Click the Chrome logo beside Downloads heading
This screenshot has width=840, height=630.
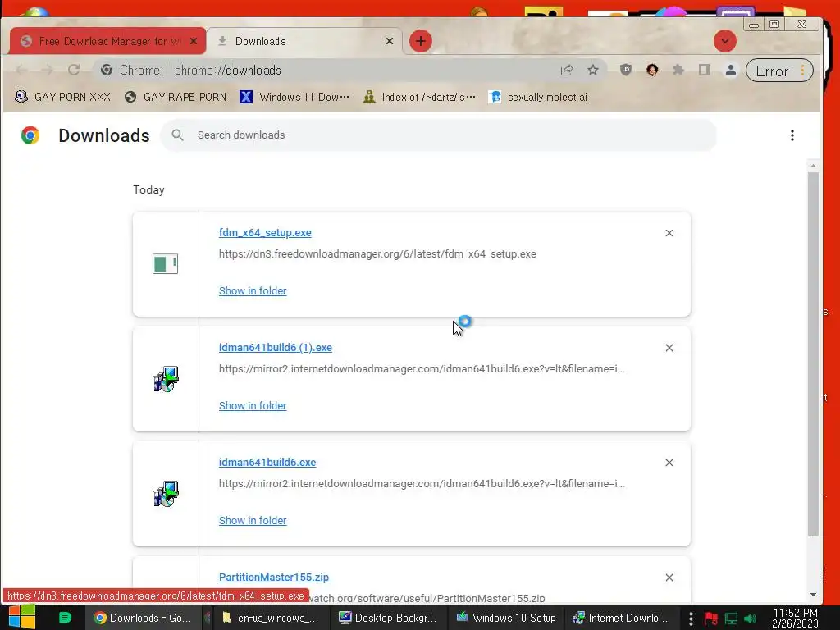30,135
